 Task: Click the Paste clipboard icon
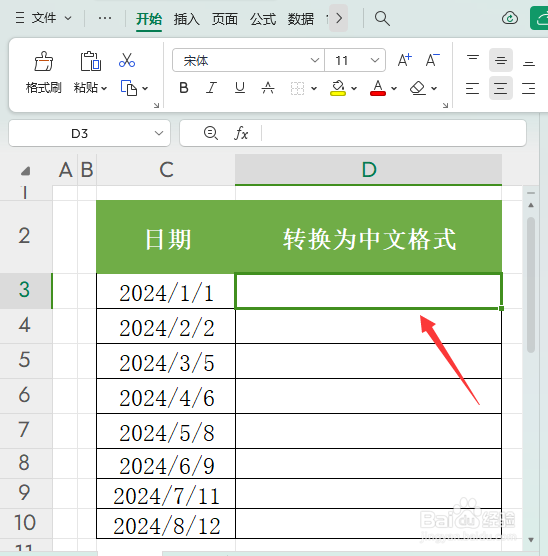click(x=90, y=61)
